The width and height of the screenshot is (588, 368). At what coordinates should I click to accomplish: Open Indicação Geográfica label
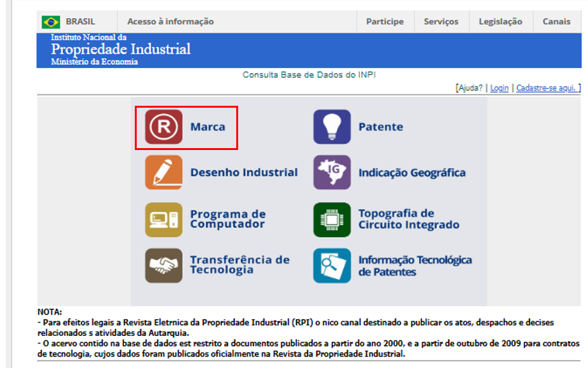[x=411, y=172]
